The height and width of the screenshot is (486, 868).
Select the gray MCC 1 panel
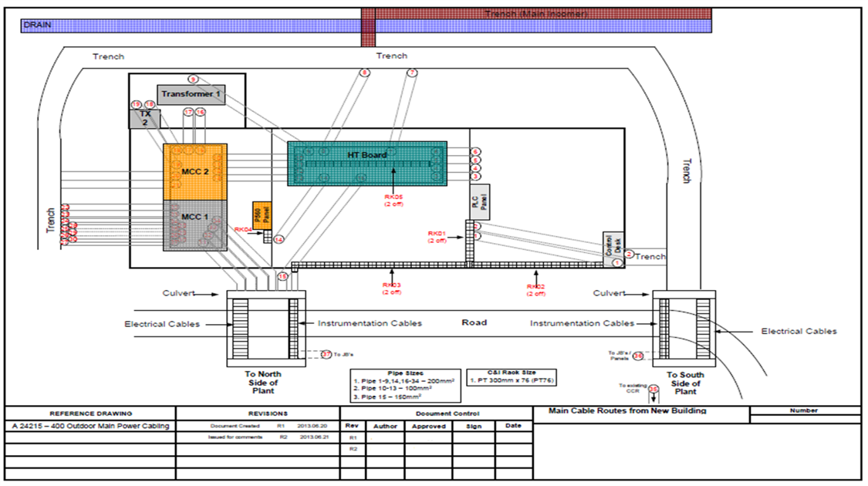194,225
